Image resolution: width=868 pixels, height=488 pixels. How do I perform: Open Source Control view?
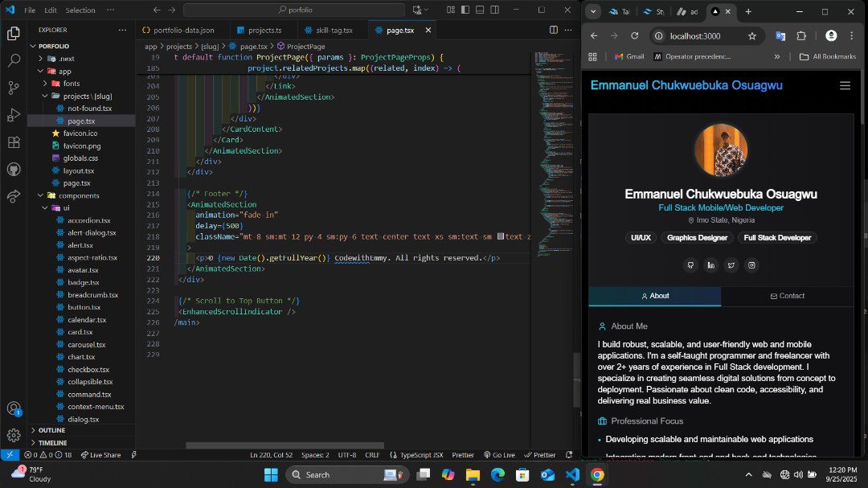tap(14, 88)
